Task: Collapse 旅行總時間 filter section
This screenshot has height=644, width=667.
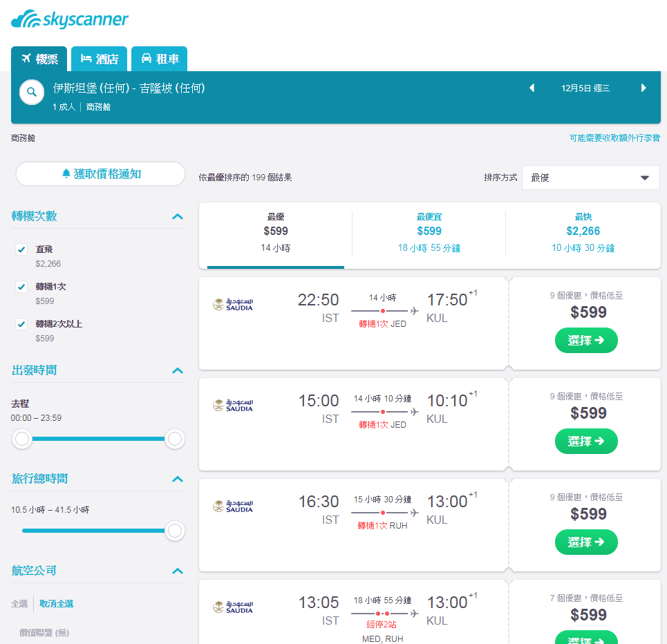Action: tap(178, 479)
